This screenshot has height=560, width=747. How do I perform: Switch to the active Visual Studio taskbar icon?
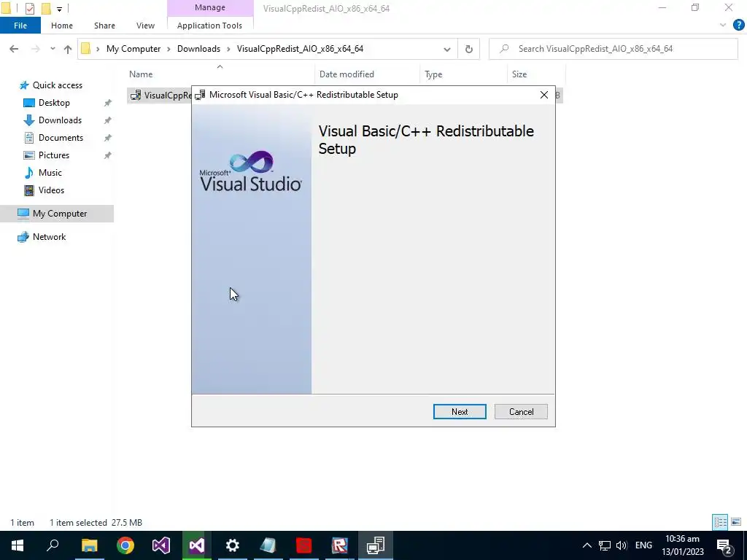click(197, 545)
